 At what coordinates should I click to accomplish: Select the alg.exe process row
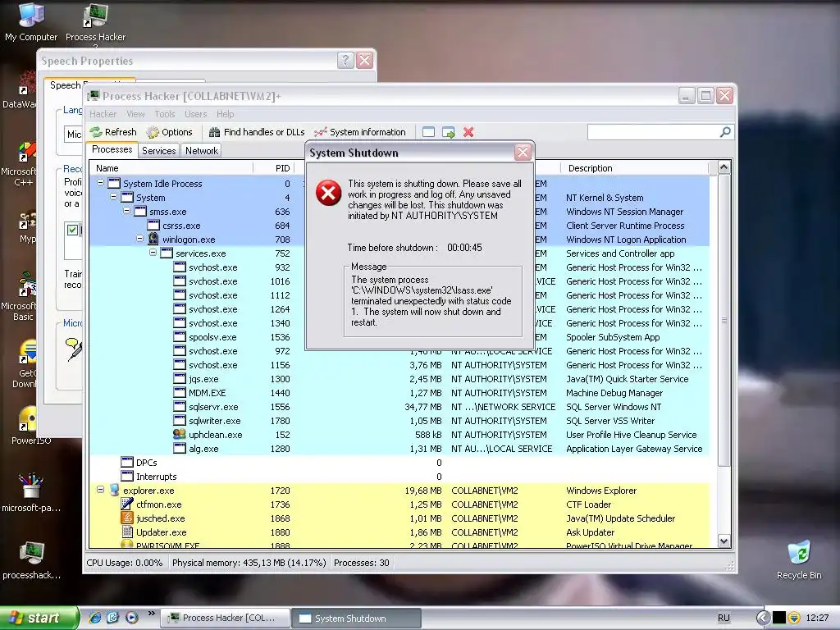399,449
